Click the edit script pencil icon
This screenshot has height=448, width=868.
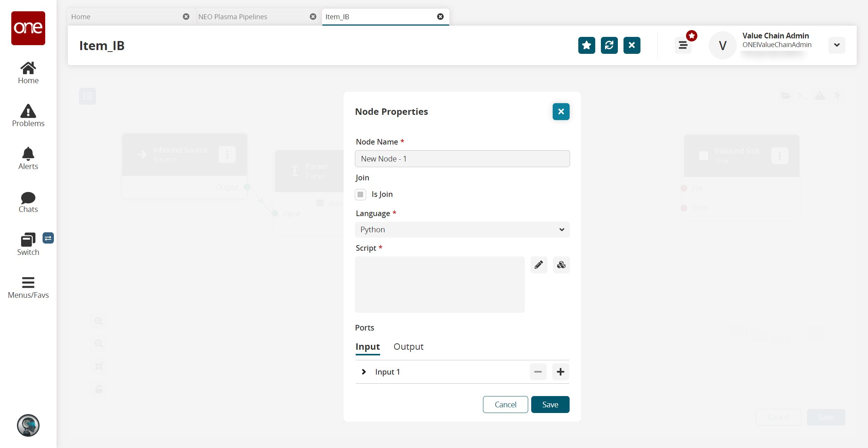pos(538,265)
